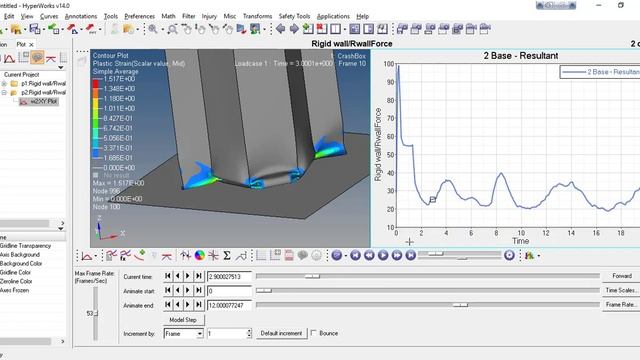Click the Gridline Color property row
Viewport: 640px width, 360px height.
33,273
